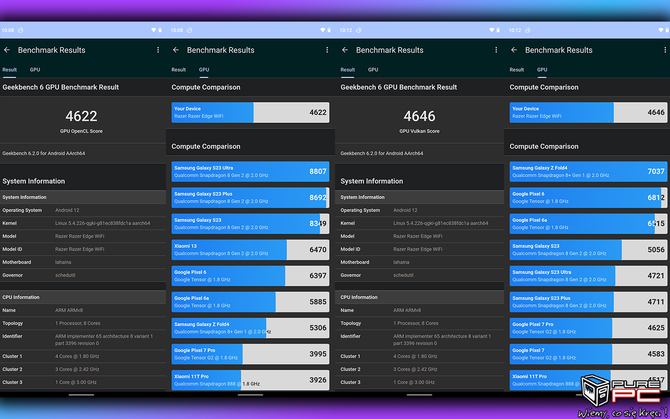Select the Result tab on the Vulkan result screen

pos(348,70)
